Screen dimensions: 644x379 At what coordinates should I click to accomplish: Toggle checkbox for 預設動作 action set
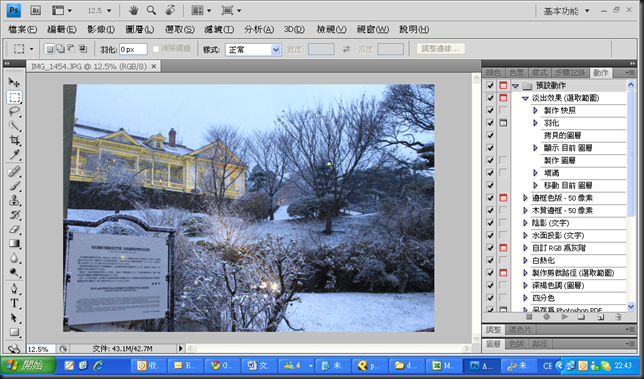[490, 85]
